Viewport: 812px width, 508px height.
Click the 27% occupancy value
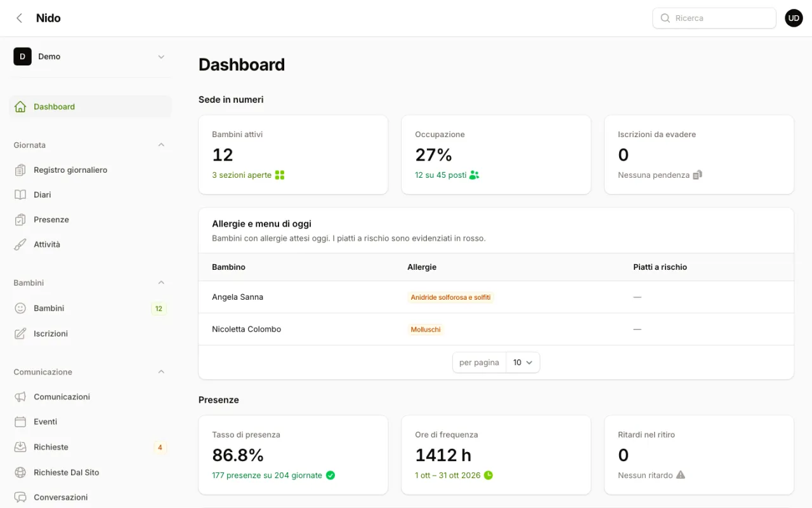click(x=433, y=155)
